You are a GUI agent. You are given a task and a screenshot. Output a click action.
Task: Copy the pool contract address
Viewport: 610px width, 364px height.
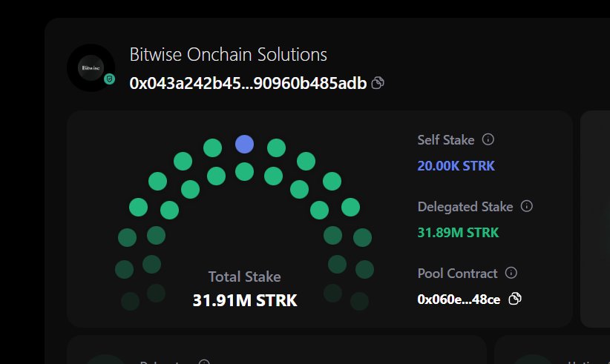coord(515,299)
